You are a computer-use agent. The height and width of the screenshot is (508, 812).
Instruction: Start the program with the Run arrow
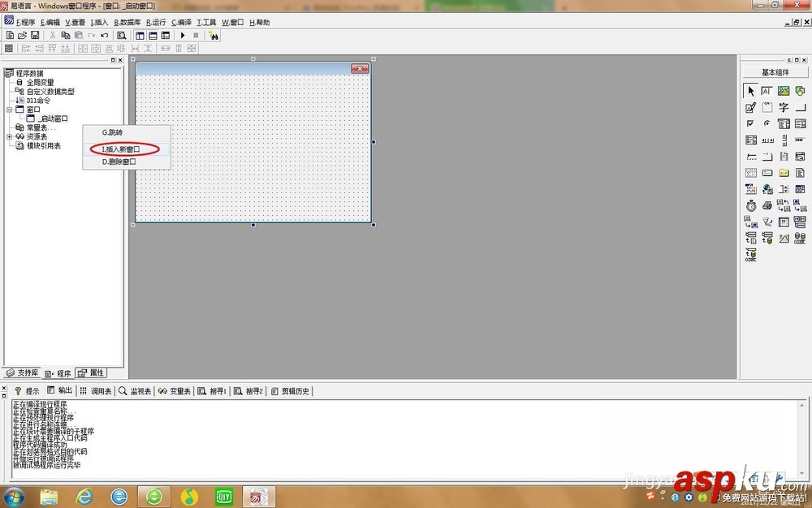183,35
